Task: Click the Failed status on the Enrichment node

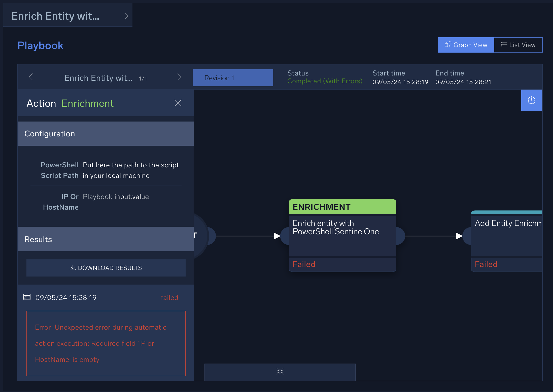Action: coord(304,264)
